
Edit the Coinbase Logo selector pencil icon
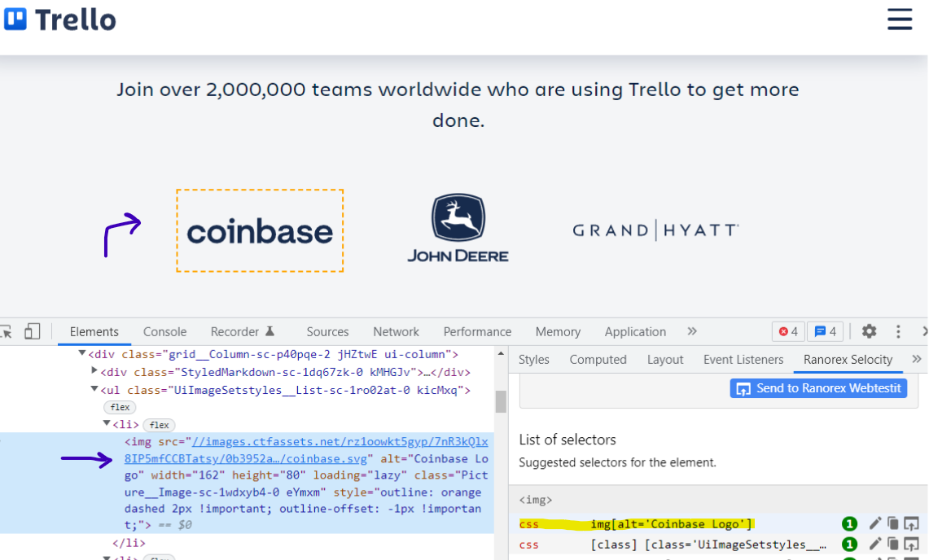[874, 523]
